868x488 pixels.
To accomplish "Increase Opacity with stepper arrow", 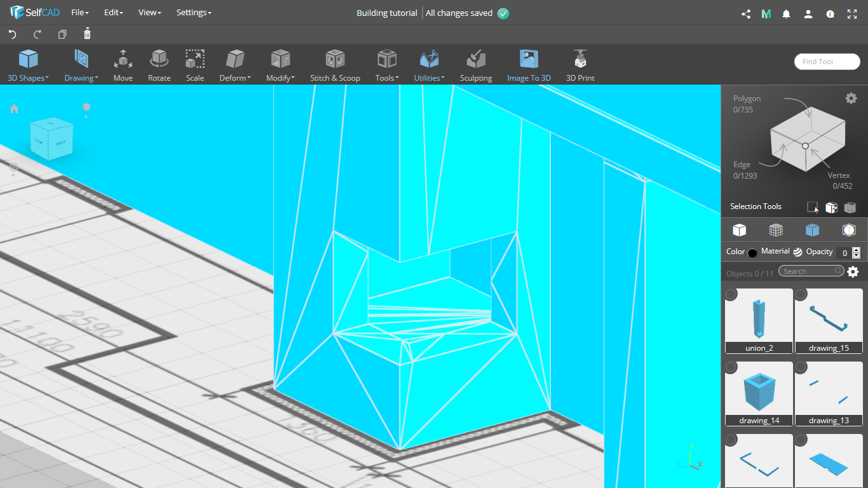I will click(856, 250).
